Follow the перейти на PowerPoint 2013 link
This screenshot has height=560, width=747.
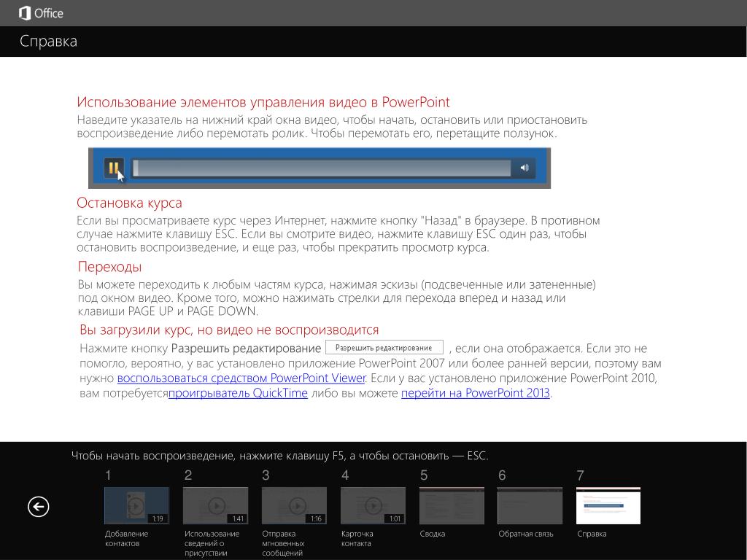tap(476, 393)
